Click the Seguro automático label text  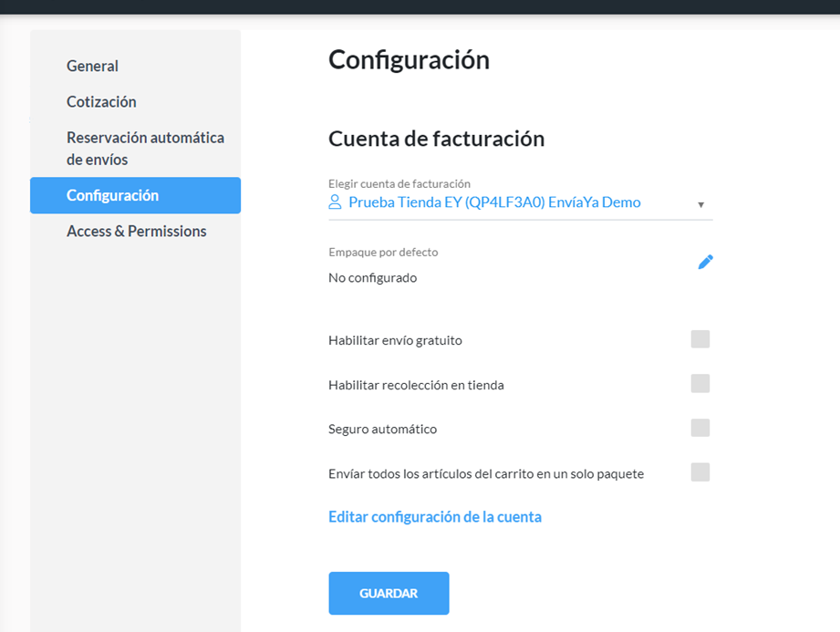click(382, 429)
